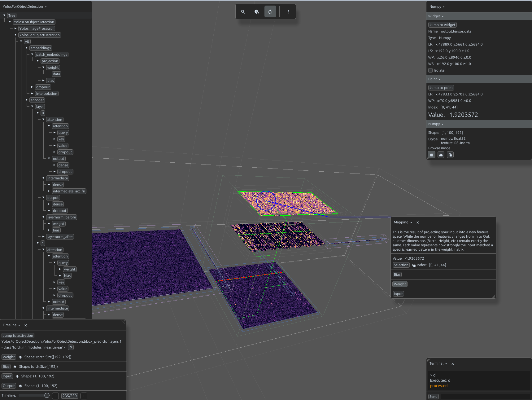Viewport: 532px width, 400px height.
Task: Click the Timeline slider handle
Action: tap(47, 395)
